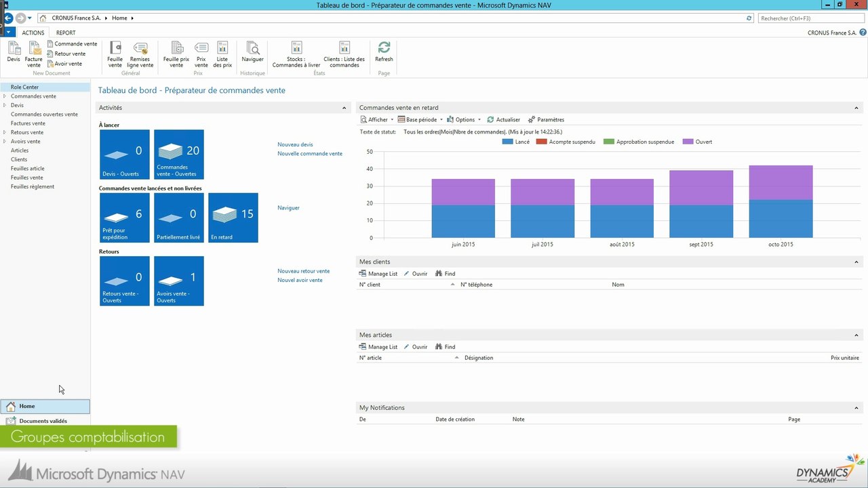The image size is (868, 488).
Task: Click Nouveau retour vente link
Action: coord(304,271)
